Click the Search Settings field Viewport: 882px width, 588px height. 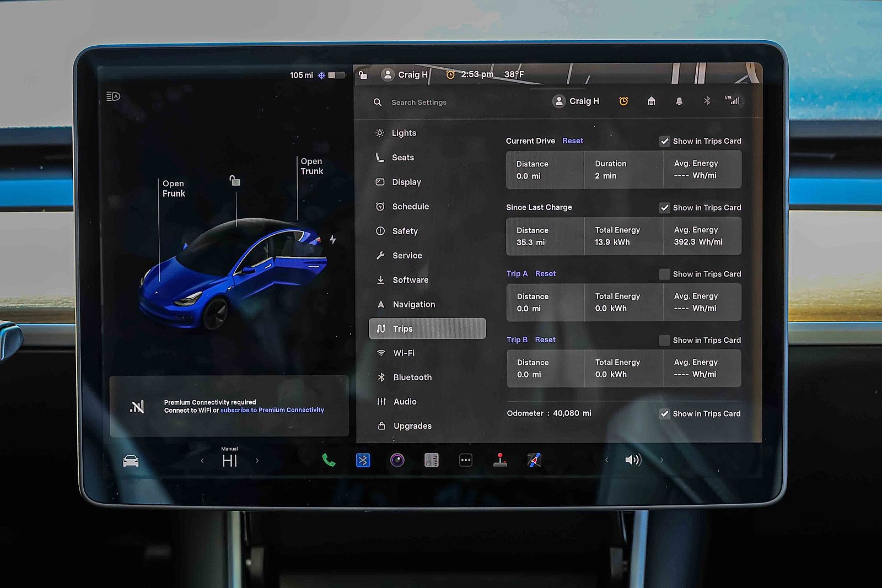click(x=419, y=103)
